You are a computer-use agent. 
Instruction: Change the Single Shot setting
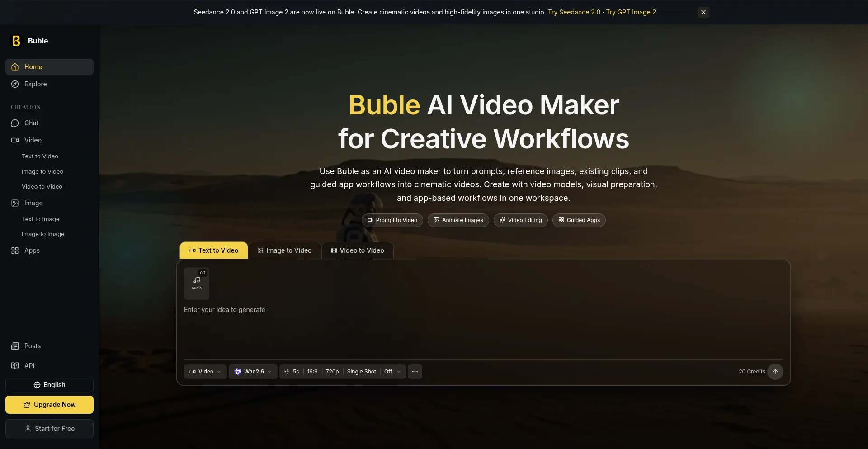tap(362, 372)
